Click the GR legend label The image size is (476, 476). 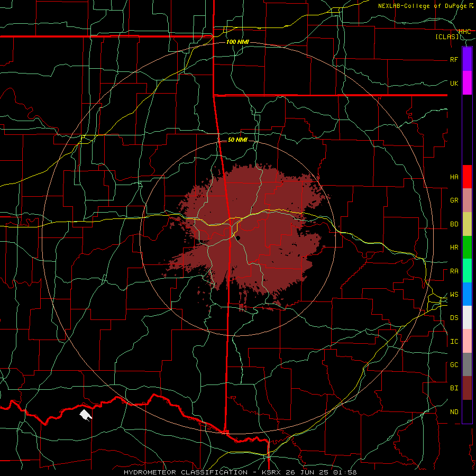454,200
